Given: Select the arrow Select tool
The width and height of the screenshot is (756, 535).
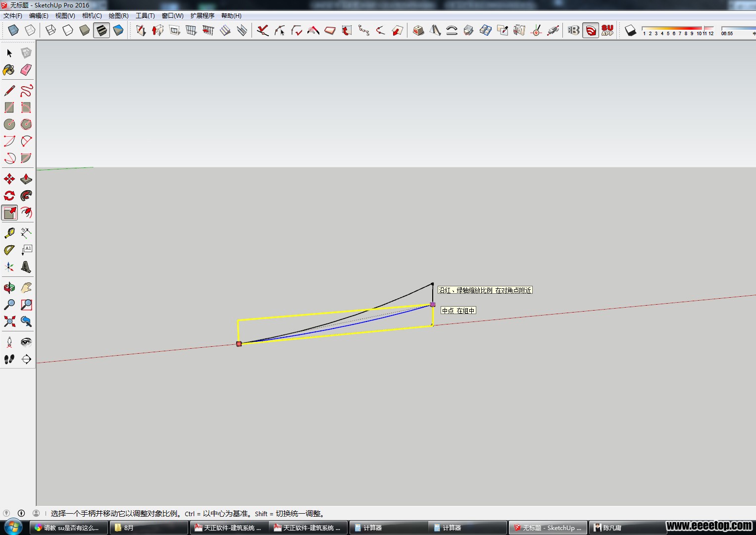Looking at the screenshot, I should click(x=9, y=53).
